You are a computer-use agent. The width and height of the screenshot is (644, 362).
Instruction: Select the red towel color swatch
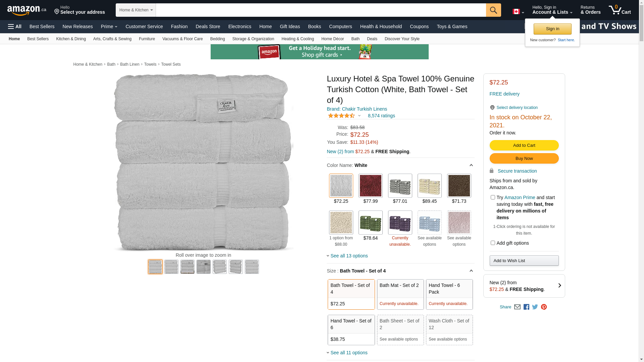pos(370,186)
